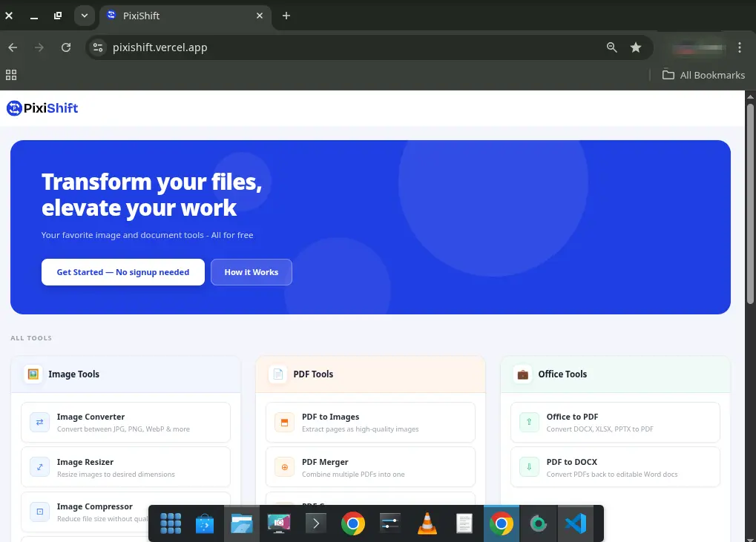This screenshot has height=542, width=756.
Task: Click the PDF Merger plus-circle icon
Action: (x=284, y=467)
